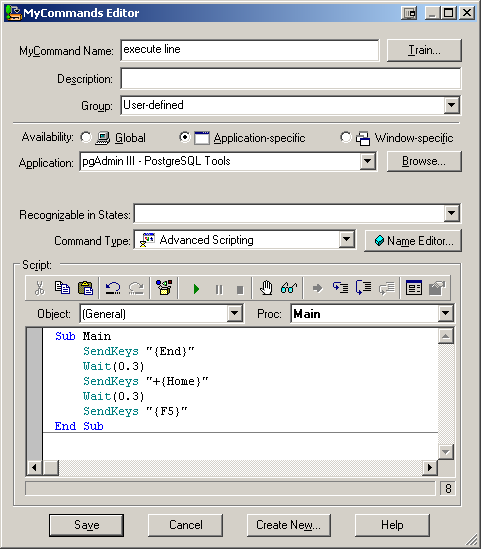The image size is (481, 549).
Task: Click into the Description text field
Action: click(x=291, y=78)
